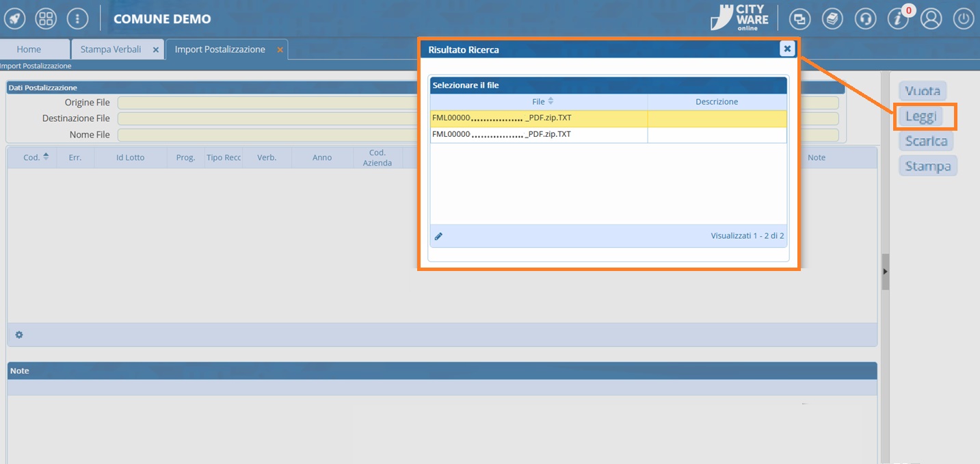Switch to the Home tab

(29, 49)
